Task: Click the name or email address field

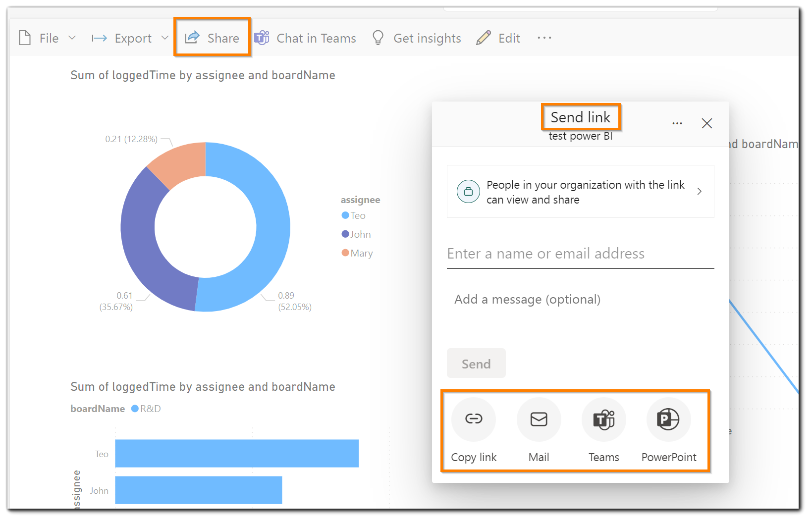Action: point(580,254)
